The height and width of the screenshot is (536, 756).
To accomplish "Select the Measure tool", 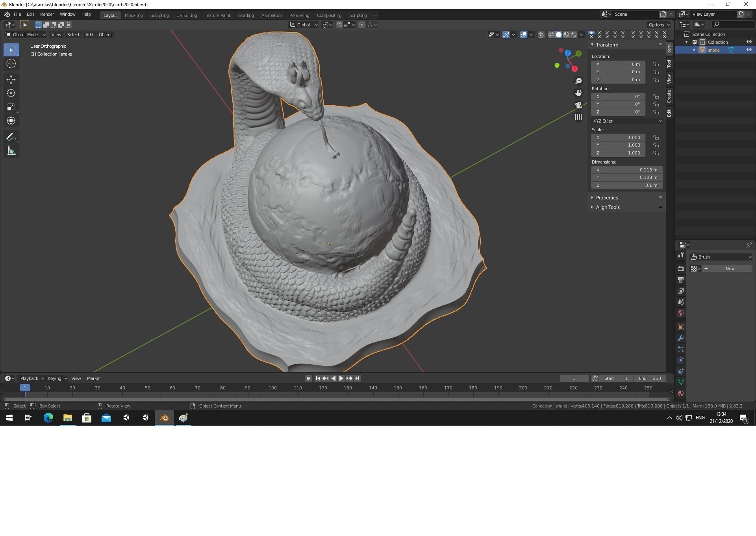I will 11,151.
